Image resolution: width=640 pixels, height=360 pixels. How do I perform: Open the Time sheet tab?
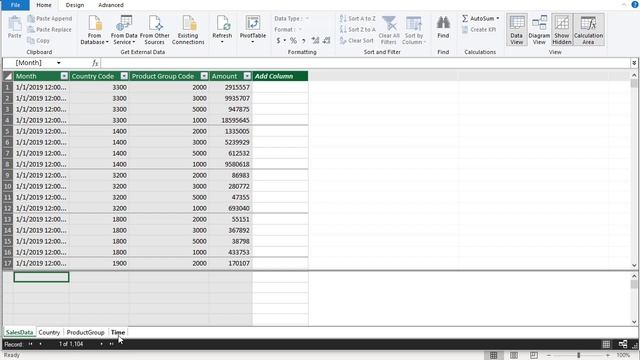point(118,332)
